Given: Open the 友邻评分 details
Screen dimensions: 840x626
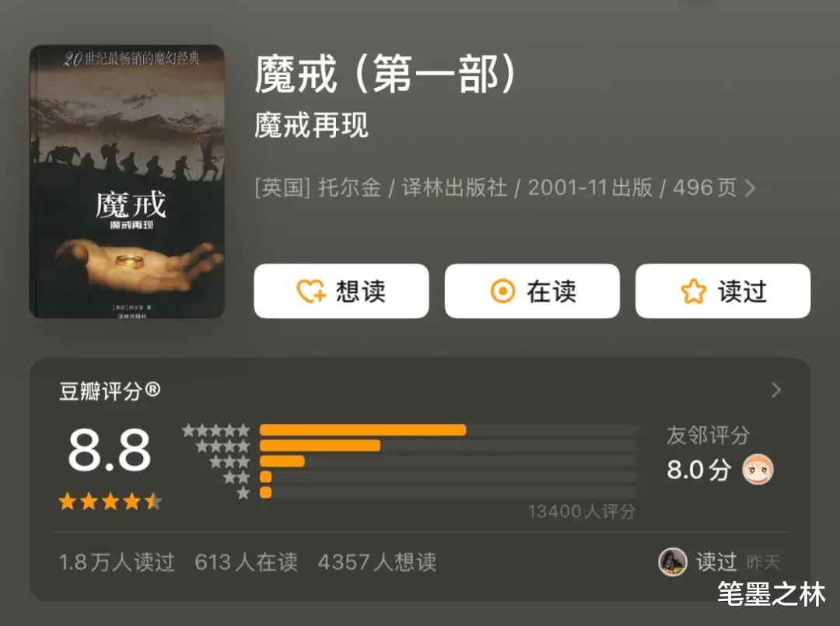Looking at the screenshot, I should pos(708,435).
